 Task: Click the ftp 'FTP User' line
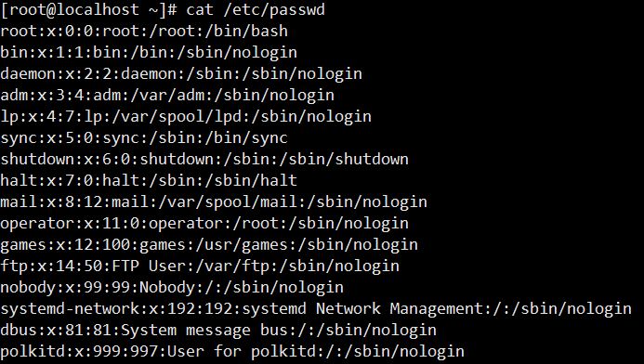click(x=200, y=266)
